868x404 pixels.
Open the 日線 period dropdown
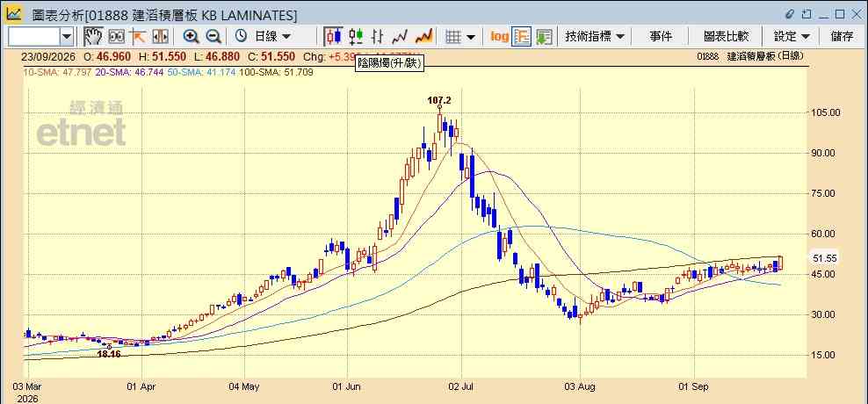coord(271,37)
